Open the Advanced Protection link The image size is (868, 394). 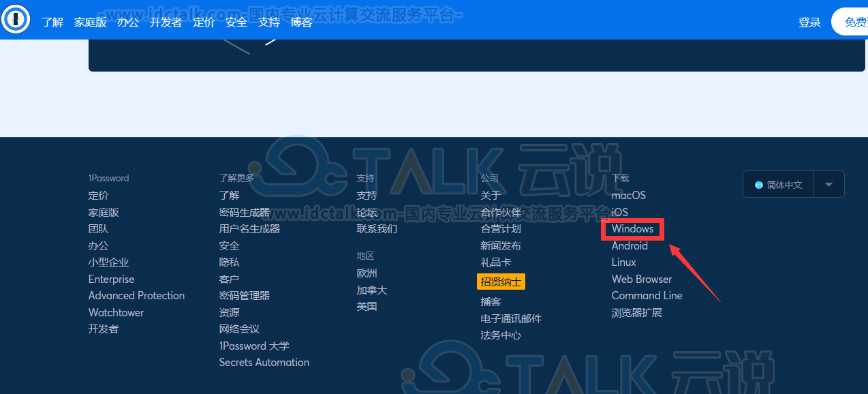click(136, 296)
